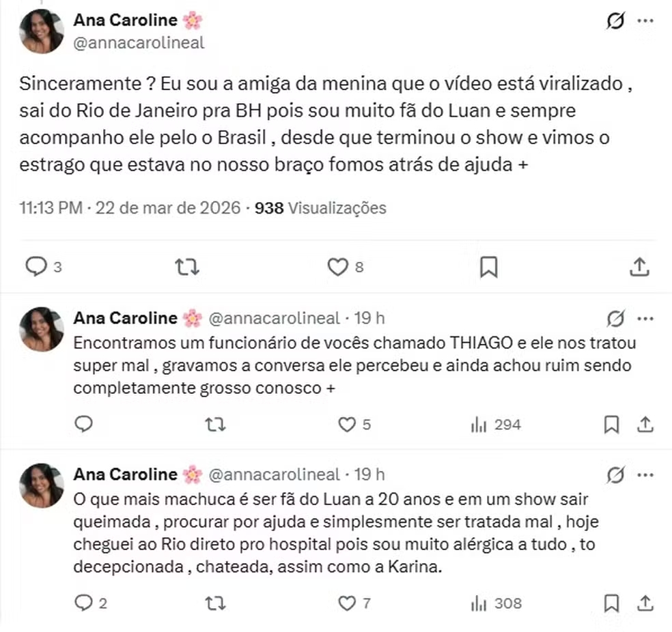This screenshot has height=632, width=672.
Task: Like the reply mentioning THIAGO
Action: tap(347, 425)
